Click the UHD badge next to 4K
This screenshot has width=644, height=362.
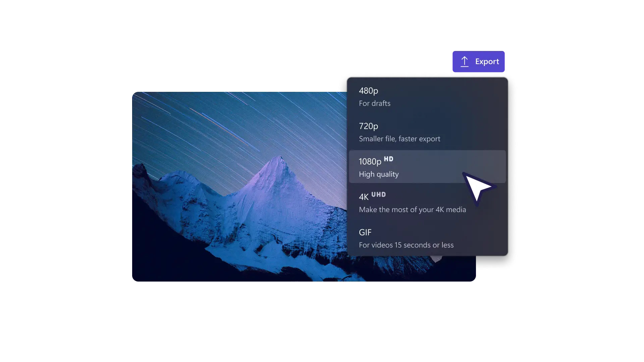tap(379, 194)
